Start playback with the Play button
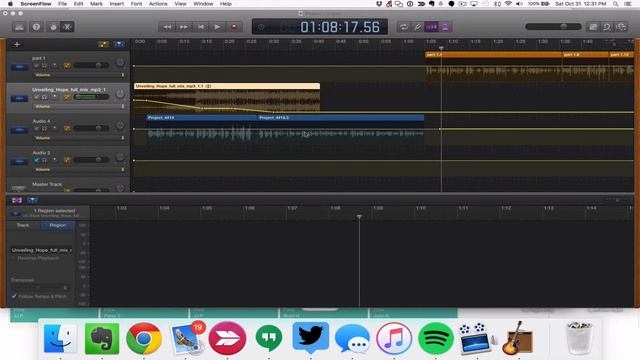This screenshot has width=640, height=360. (x=218, y=27)
